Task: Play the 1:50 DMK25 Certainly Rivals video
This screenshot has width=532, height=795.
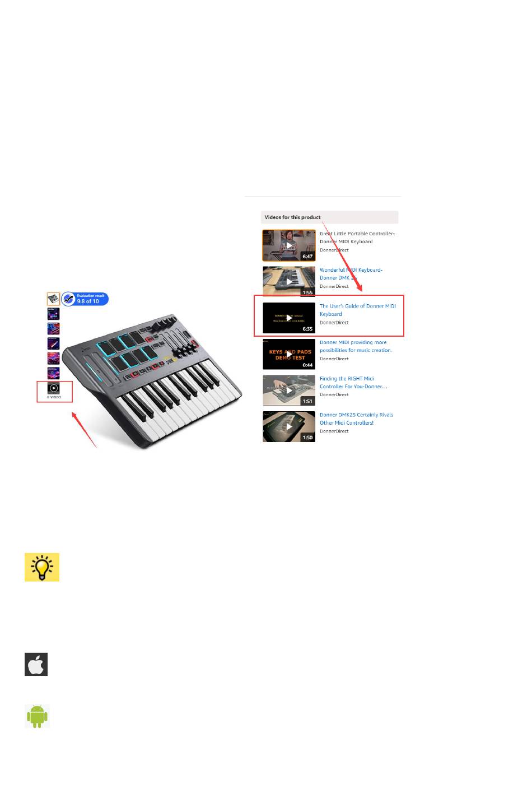Action: pos(289,426)
